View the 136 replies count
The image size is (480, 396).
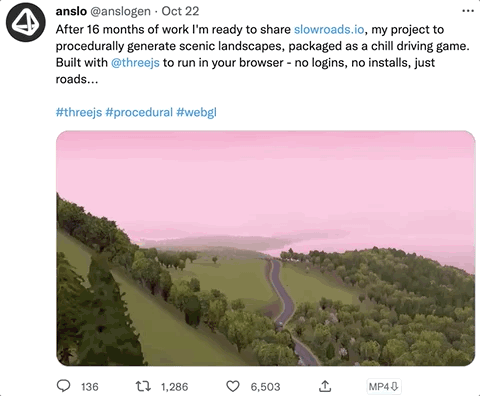[90, 387]
